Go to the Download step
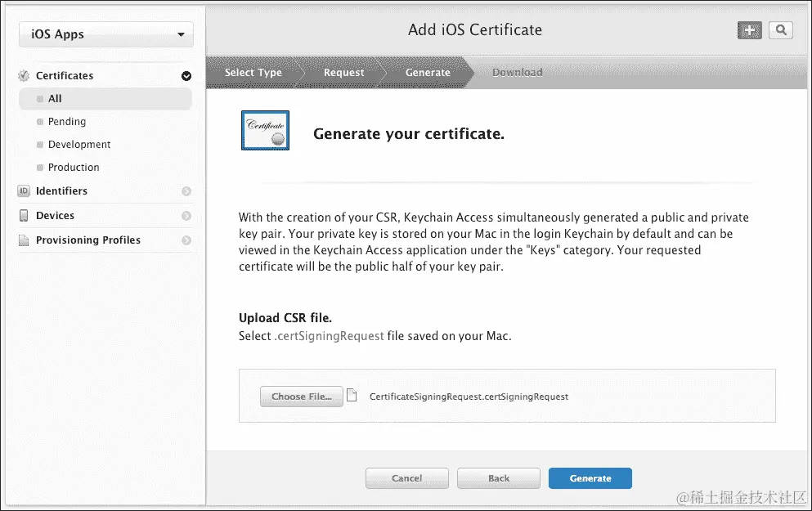This screenshot has height=511, width=812. point(518,73)
